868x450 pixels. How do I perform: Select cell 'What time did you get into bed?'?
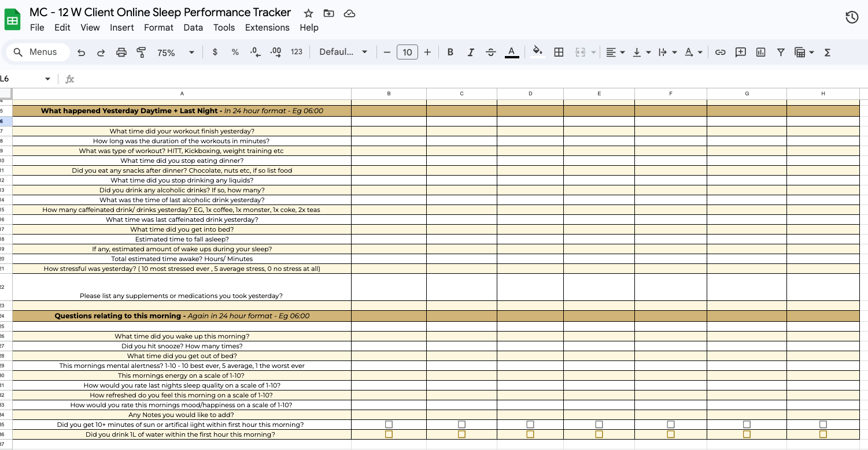(x=182, y=229)
